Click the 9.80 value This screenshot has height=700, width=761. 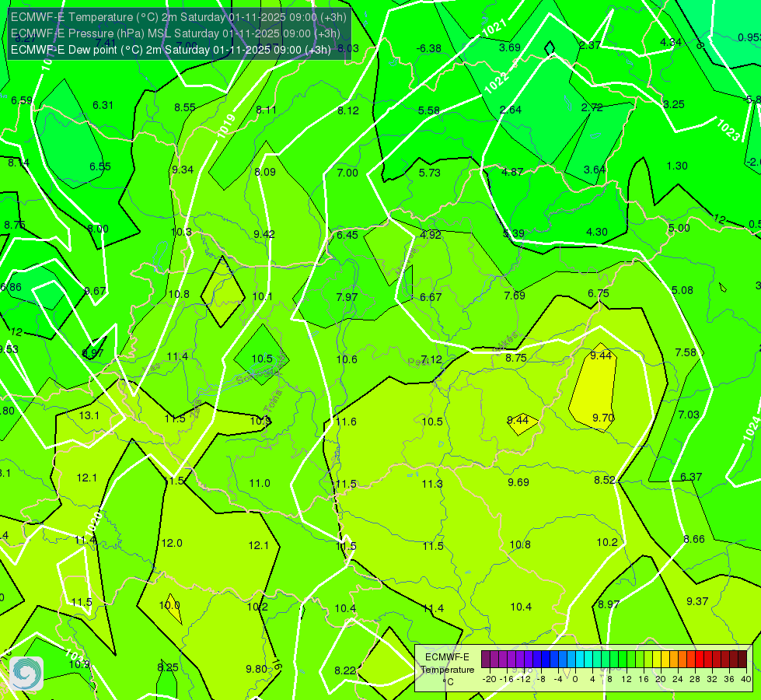point(257,670)
